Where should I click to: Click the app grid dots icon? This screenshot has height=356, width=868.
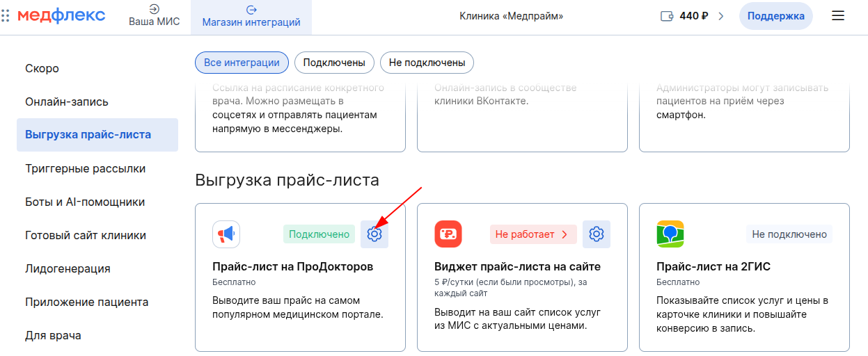[6, 16]
